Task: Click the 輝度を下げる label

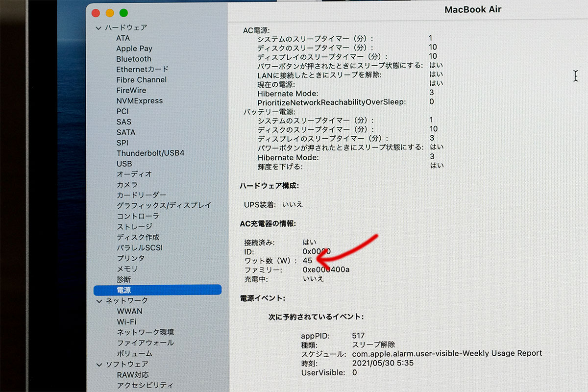Action: [280, 167]
